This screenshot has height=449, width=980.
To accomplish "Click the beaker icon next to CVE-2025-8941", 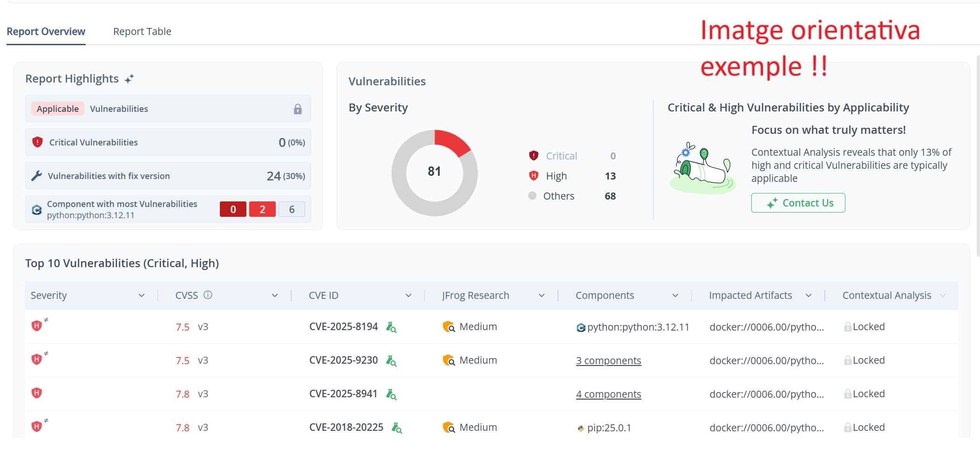I will (392, 394).
